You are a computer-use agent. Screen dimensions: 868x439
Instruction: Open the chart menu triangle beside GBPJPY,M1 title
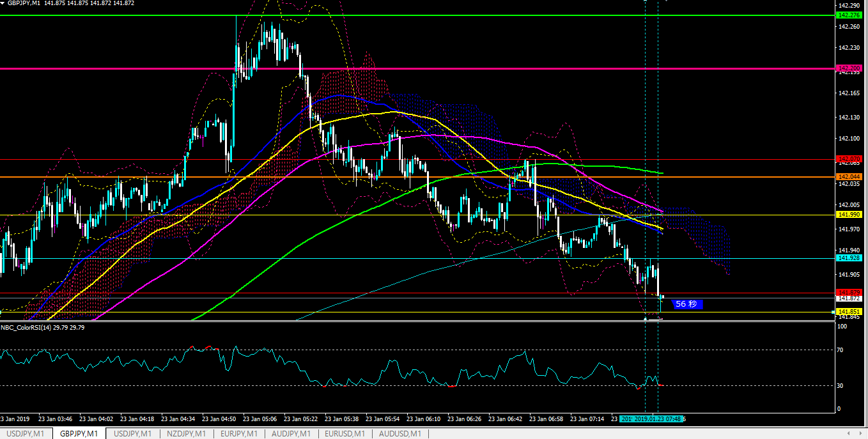3,3
